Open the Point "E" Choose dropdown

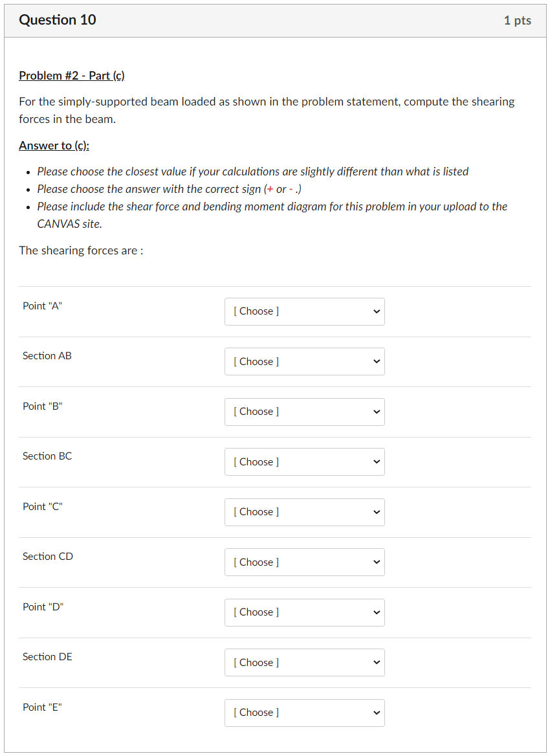click(x=304, y=713)
